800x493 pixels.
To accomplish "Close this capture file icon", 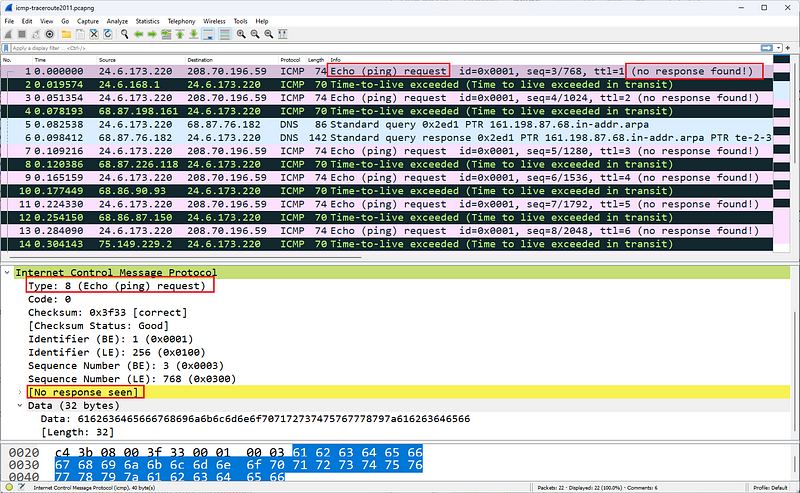I will tap(94, 34).
